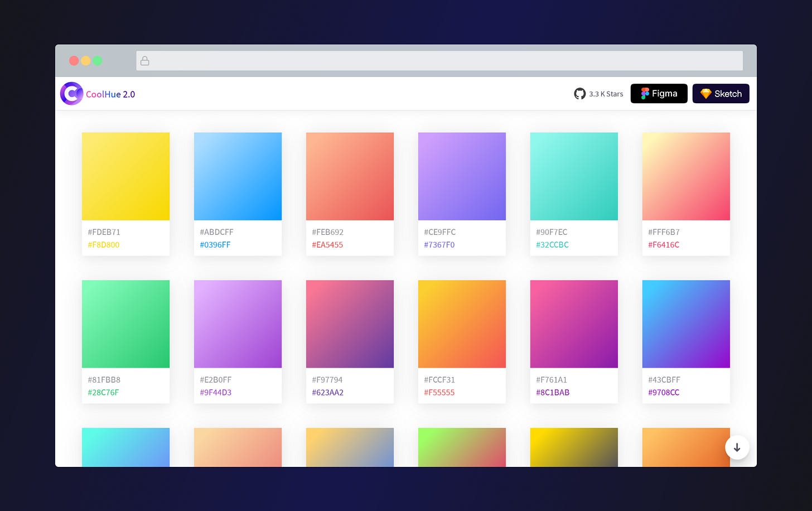The image size is (812, 511).
Task: Pick the #FFF6B7 to pink gradient swatch
Action: 687,176
